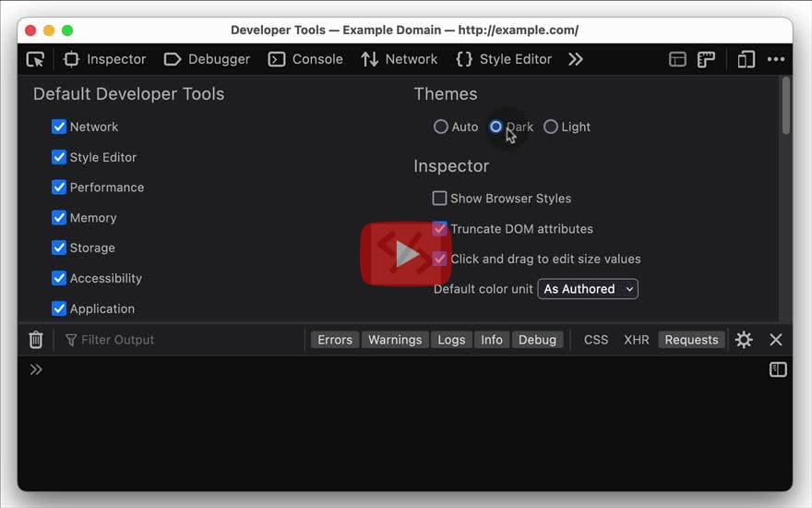Click the iframe picker icon
This screenshot has width=812, height=508.
pos(677,60)
